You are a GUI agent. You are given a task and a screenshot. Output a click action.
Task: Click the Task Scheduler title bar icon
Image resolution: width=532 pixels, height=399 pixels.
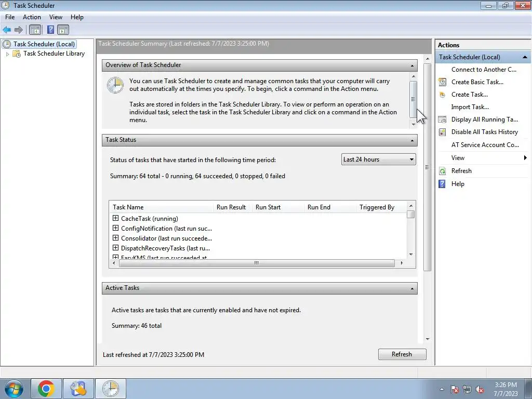(x=5, y=5)
